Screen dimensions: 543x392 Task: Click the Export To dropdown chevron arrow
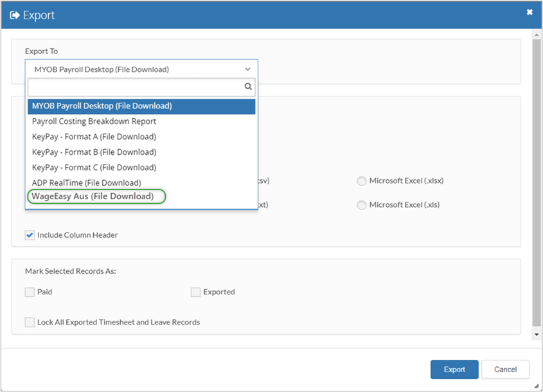pyautogui.click(x=247, y=69)
